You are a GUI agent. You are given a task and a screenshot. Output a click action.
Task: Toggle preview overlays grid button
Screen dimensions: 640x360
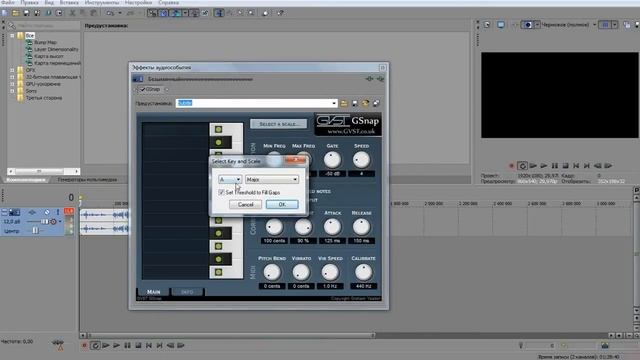click(605, 25)
